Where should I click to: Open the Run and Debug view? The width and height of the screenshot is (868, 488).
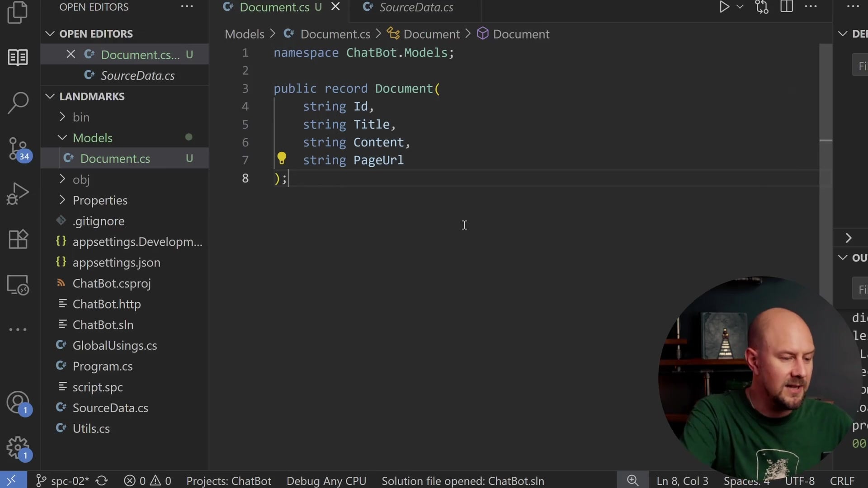(x=18, y=193)
